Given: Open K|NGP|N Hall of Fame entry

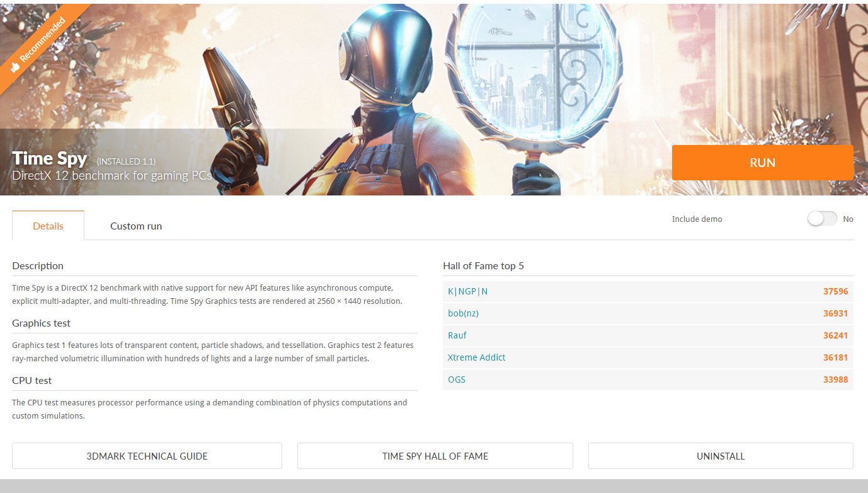Looking at the screenshot, I should [x=468, y=291].
